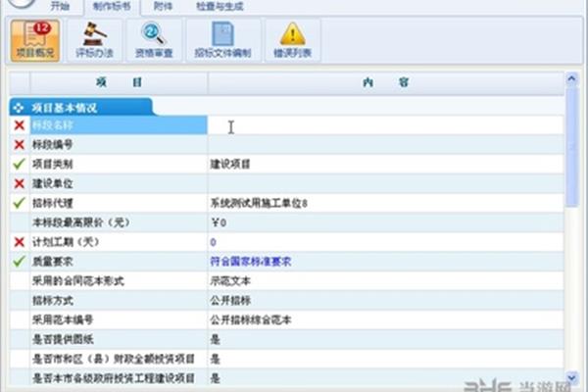Select the 招标方式 row label
588x392 pixels.
[x=52, y=301]
